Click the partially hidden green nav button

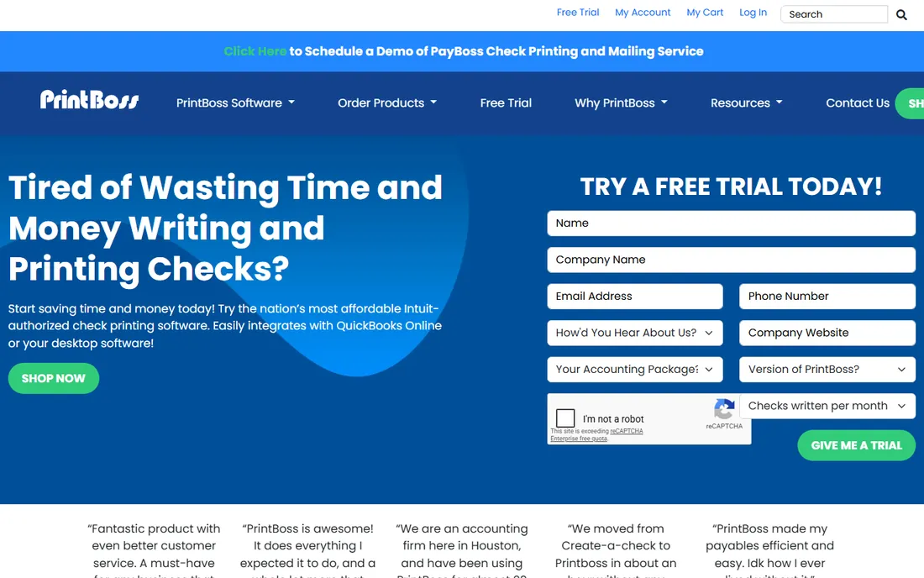[x=910, y=103]
